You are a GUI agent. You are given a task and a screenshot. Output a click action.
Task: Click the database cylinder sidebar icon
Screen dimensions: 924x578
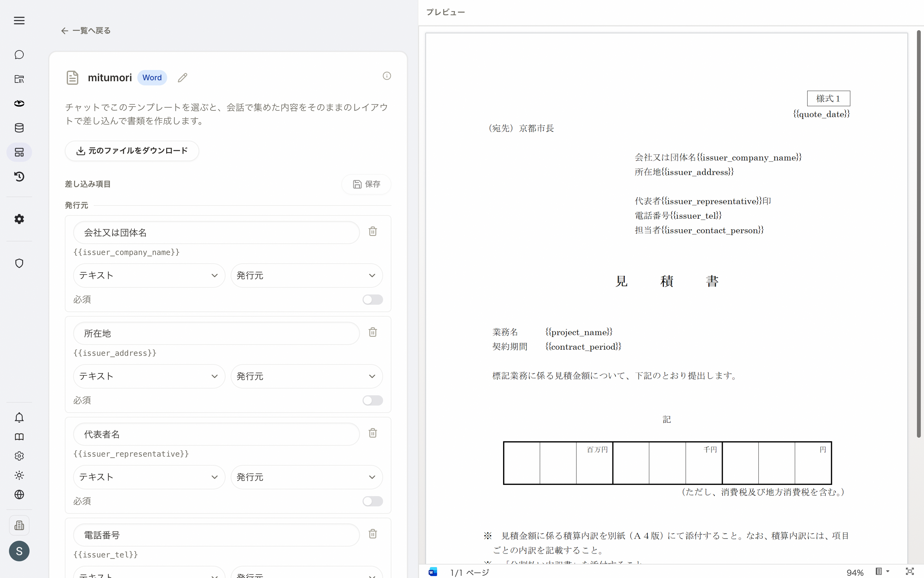click(19, 128)
